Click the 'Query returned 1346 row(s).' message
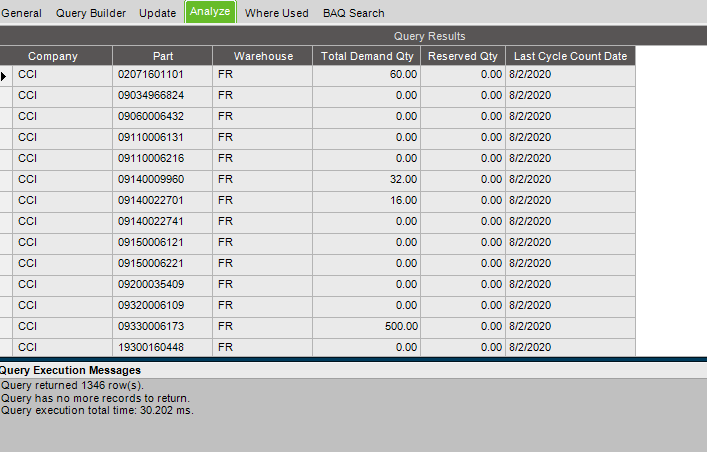This screenshot has width=707, height=452. 72,385
